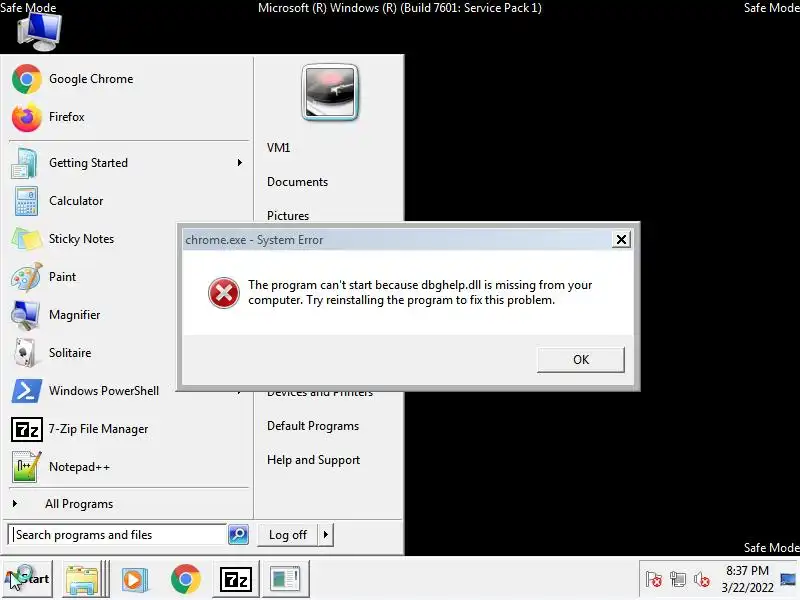Screen dimensions: 800x600
Task: Click the chrome.exe - System Error title bar
Action: (398, 240)
